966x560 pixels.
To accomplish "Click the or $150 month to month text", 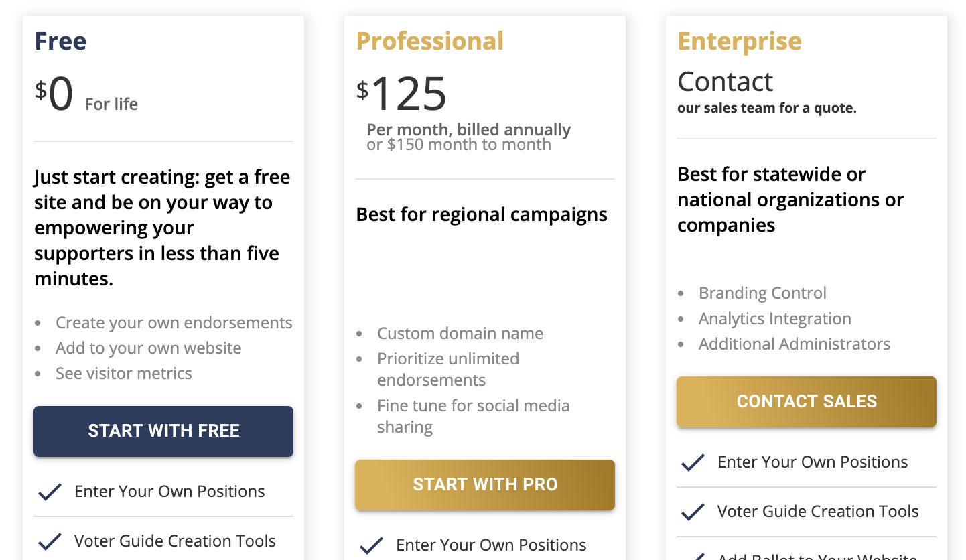I will [460, 144].
